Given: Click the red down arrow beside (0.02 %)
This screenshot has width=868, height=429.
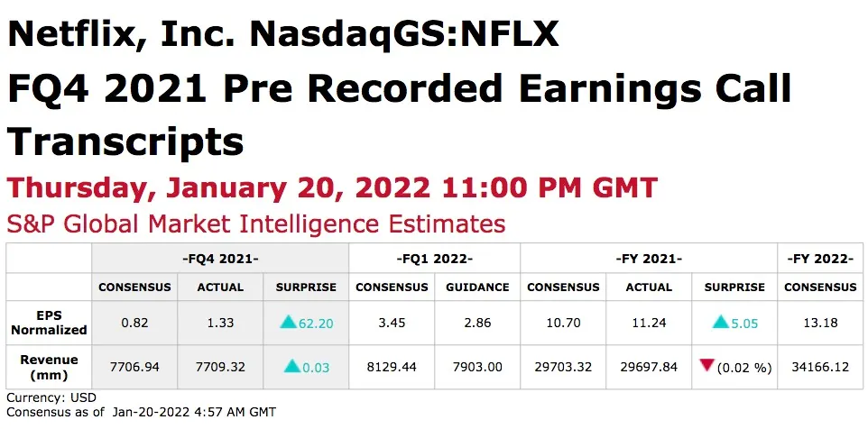Looking at the screenshot, I should 709,365.
